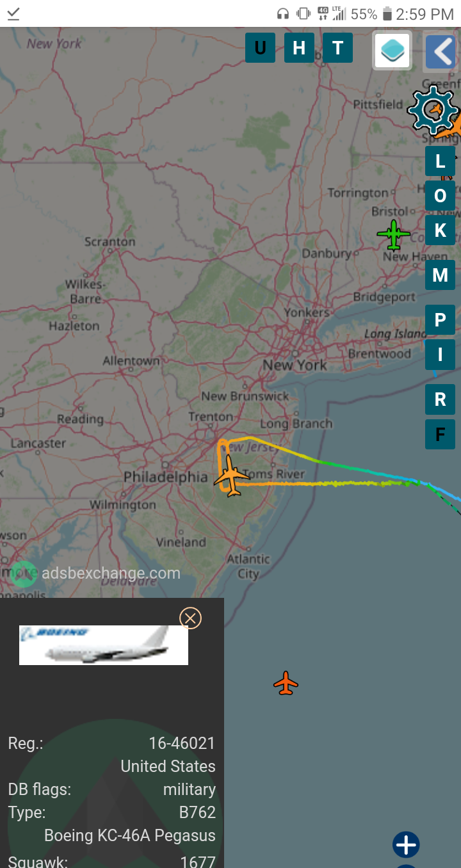Click the K option button
The height and width of the screenshot is (868, 461).
pyautogui.click(x=440, y=230)
